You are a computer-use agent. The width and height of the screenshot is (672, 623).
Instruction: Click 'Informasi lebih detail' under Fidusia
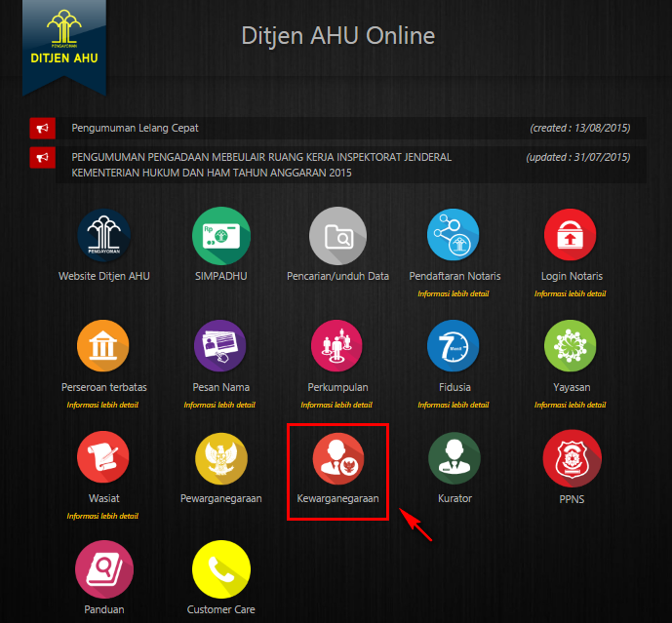point(455,405)
